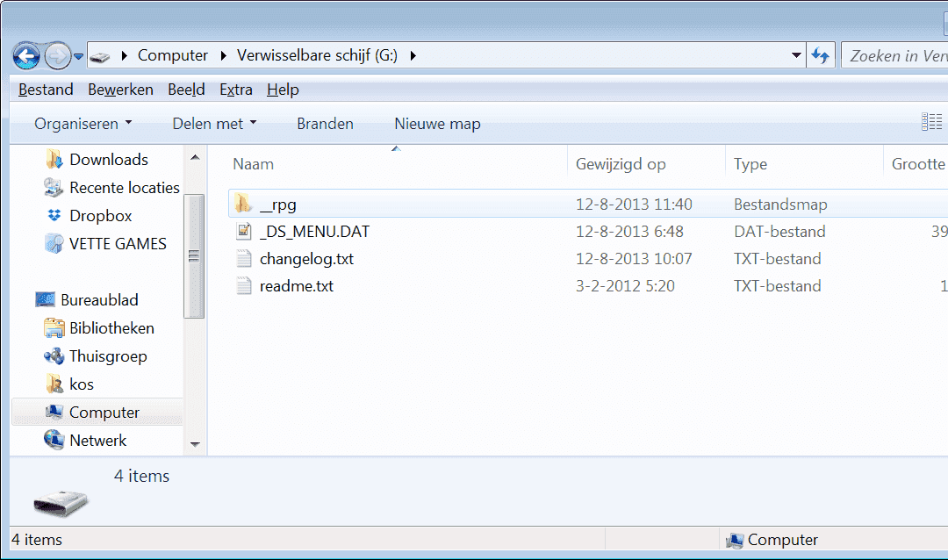
Task: Open the Bewerken menu
Action: pyautogui.click(x=120, y=90)
